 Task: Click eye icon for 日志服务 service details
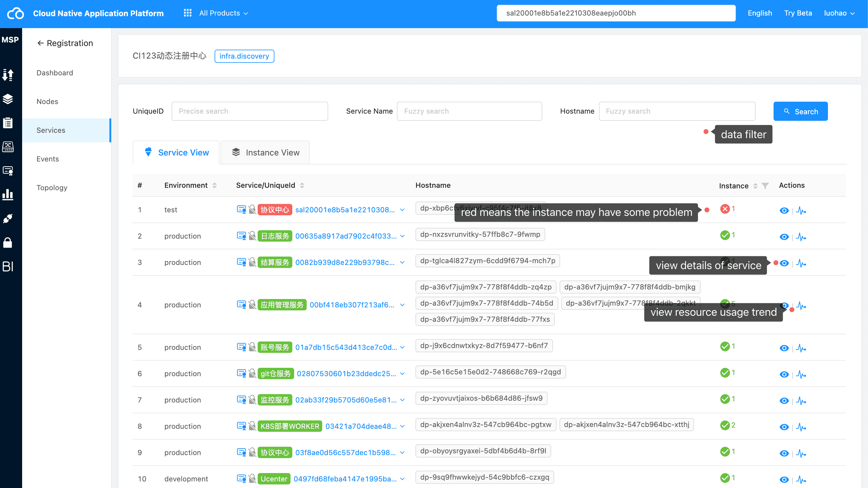[x=784, y=237]
